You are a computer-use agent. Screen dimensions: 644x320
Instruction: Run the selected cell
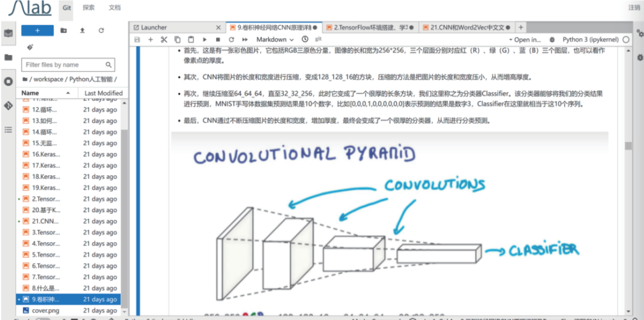click(x=204, y=40)
